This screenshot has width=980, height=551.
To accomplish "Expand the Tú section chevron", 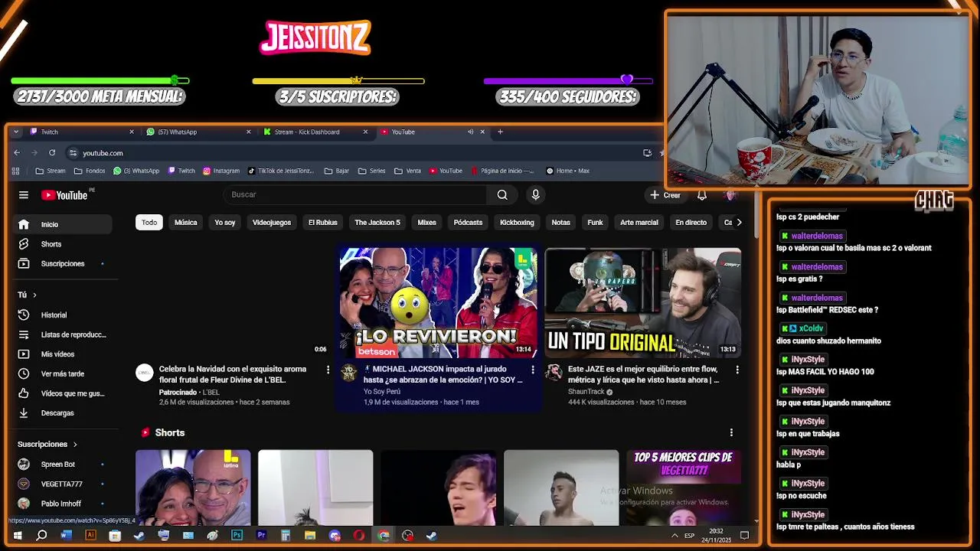I will pyautogui.click(x=34, y=295).
